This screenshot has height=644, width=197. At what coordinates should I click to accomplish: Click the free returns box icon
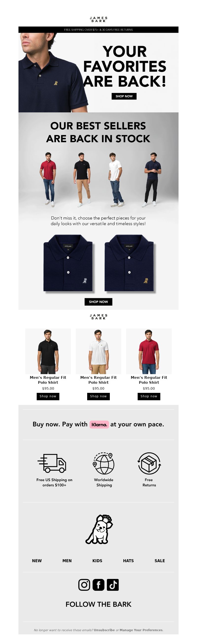(149, 463)
